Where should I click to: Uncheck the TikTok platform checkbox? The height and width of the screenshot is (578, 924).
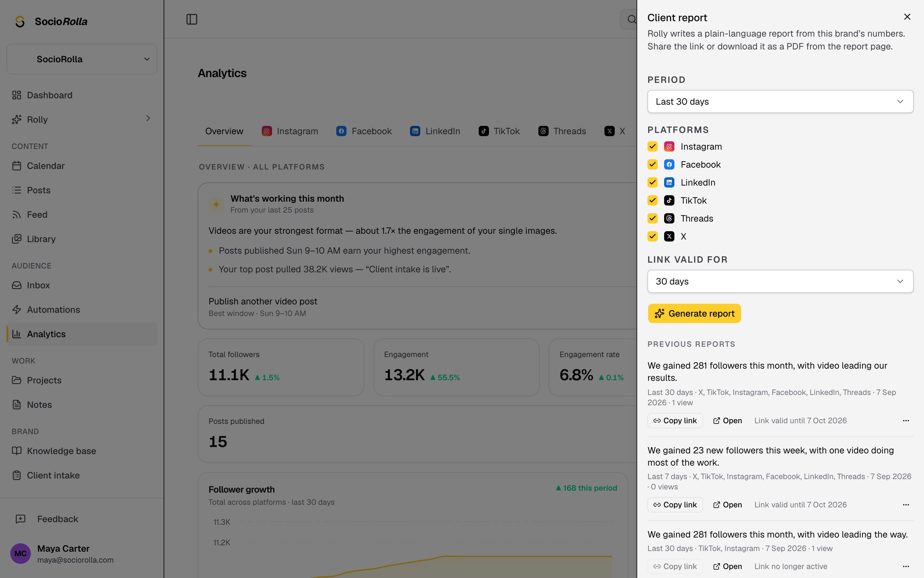tap(653, 200)
